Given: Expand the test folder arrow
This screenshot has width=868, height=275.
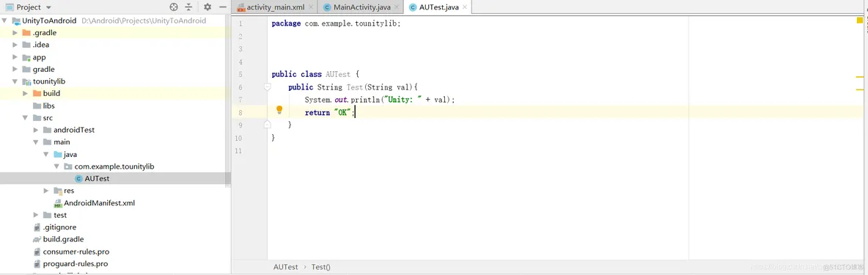Looking at the screenshot, I should [x=36, y=215].
